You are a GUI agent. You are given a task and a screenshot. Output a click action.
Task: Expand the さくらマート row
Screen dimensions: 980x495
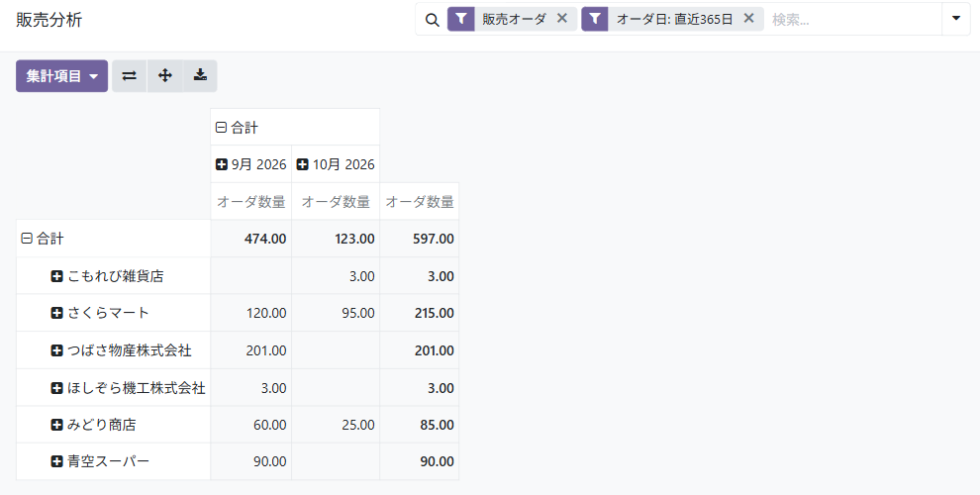(x=113, y=313)
